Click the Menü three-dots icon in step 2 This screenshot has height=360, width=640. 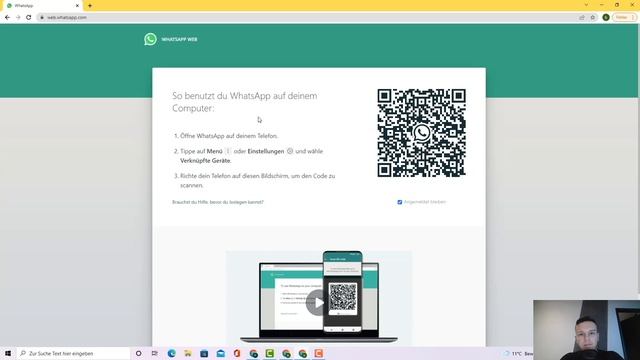click(x=228, y=151)
